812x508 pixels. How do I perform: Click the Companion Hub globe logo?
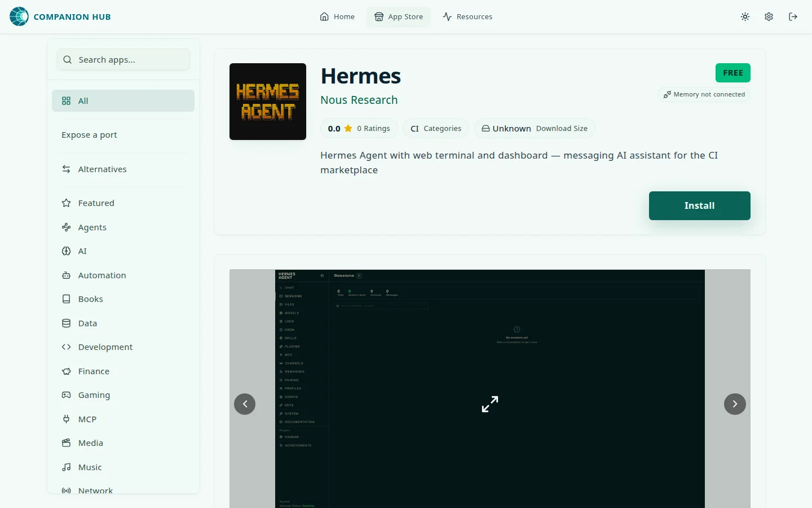[x=19, y=16]
